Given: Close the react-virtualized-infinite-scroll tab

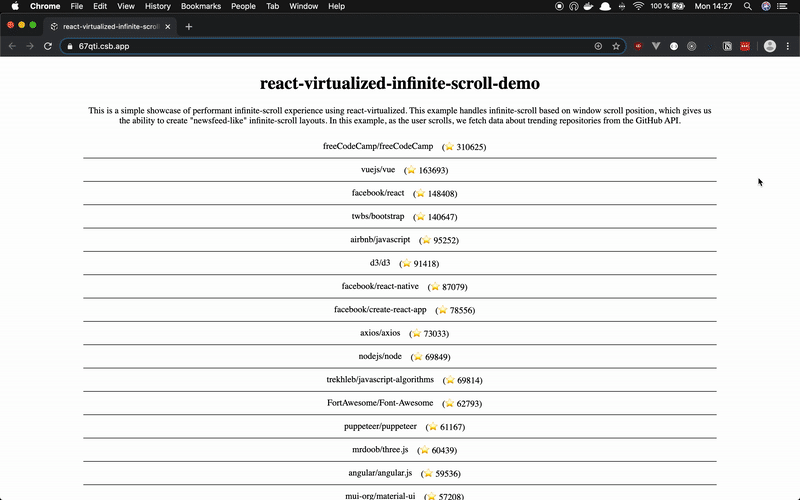Looking at the screenshot, I should [168, 27].
